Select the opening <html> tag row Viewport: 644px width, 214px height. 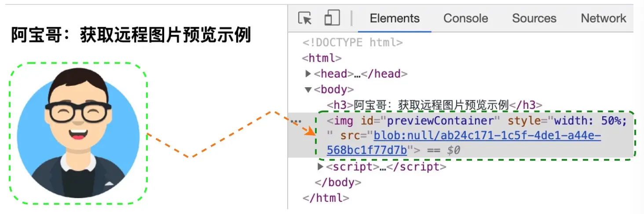(x=322, y=58)
